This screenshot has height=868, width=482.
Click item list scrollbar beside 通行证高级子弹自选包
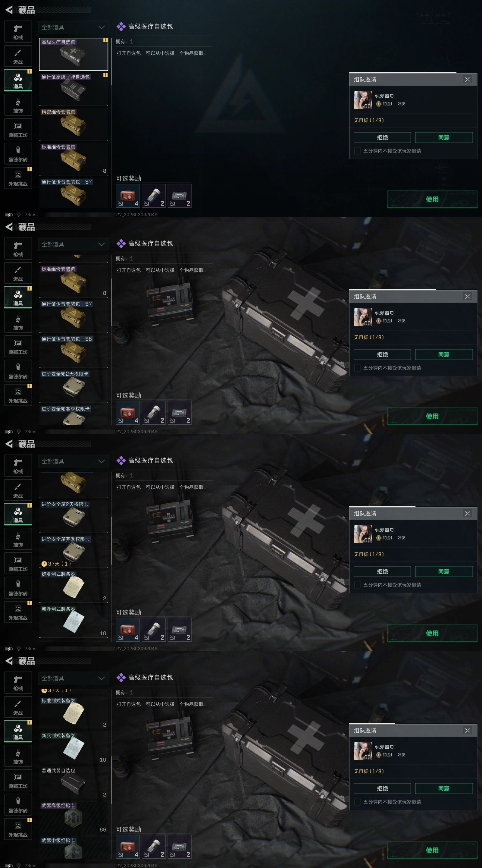click(111, 61)
